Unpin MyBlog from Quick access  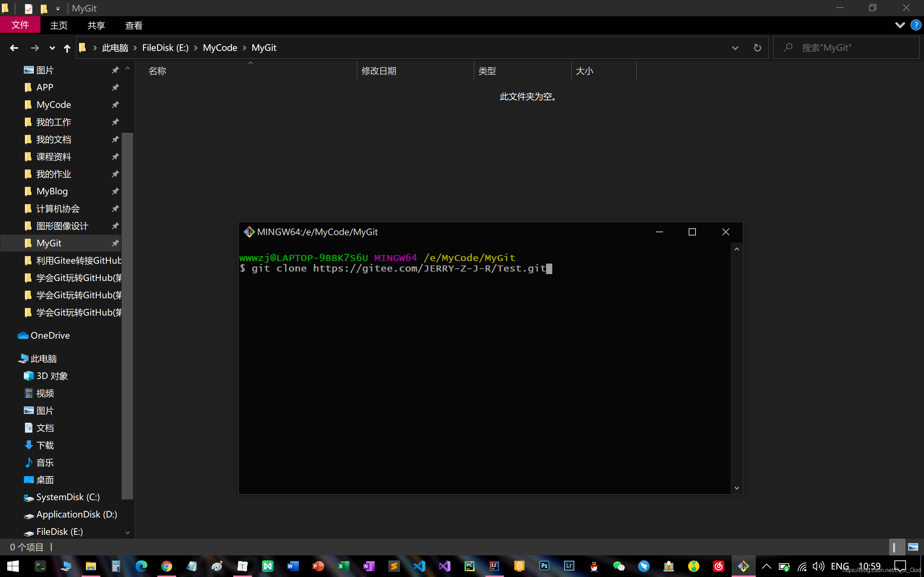coord(115,191)
